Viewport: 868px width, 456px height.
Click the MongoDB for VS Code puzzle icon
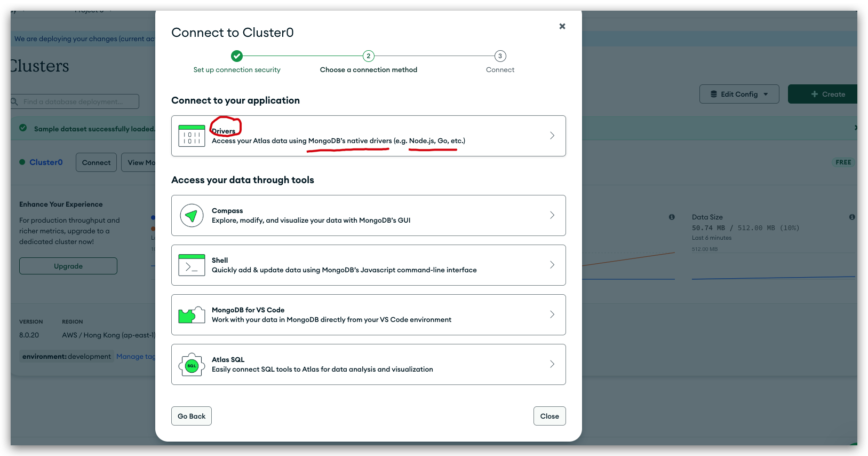192,315
